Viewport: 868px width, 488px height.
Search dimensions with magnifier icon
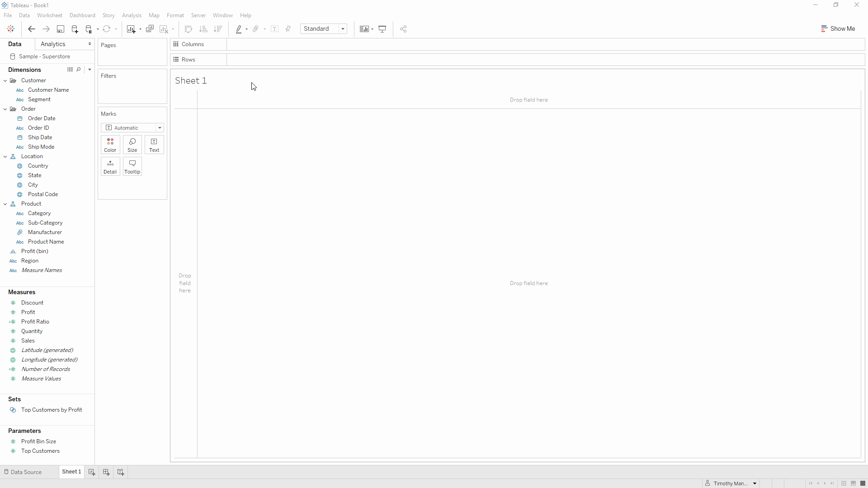[x=79, y=70]
